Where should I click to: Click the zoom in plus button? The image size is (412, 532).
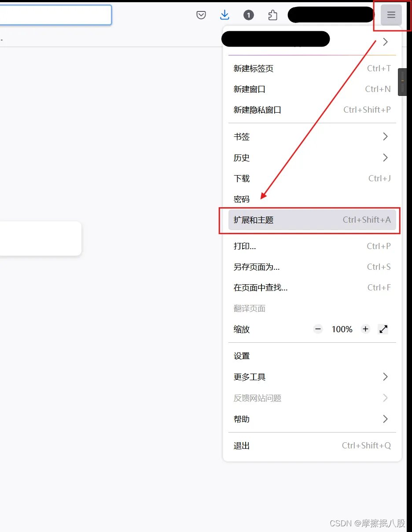coord(365,329)
